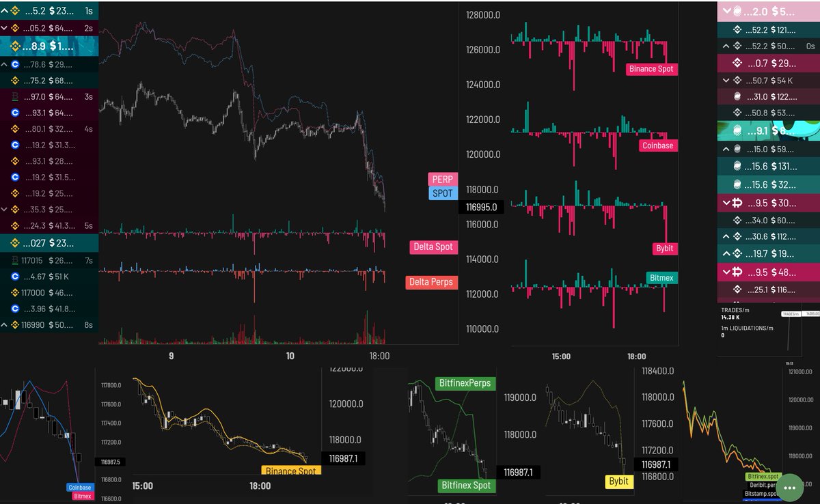Click the Binance diamond icon on the $116 liquidation entry
The width and height of the screenshot is (820, 504).
click(736, 289)
